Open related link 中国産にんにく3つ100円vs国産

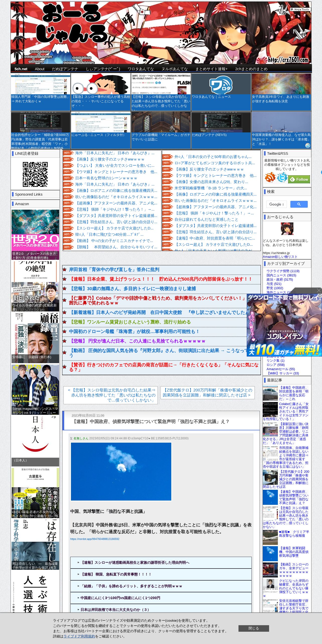120,598
